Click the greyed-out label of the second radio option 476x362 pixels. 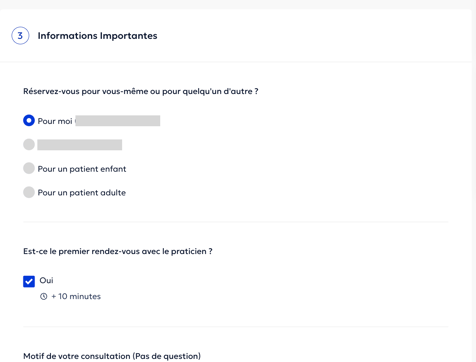pos(80,145)
